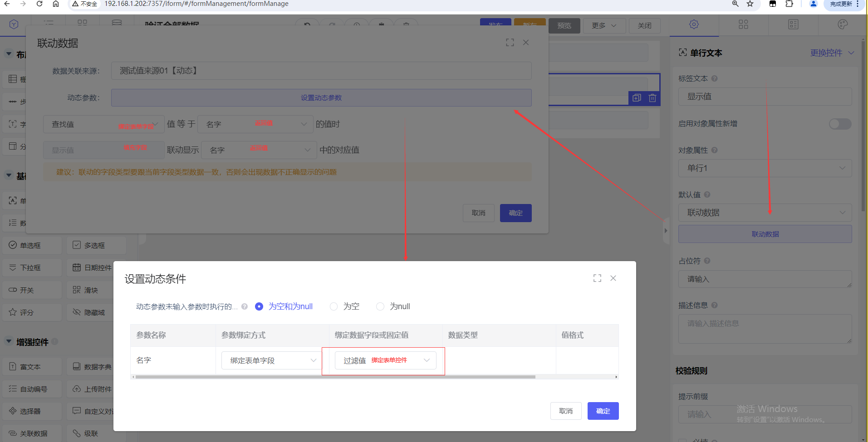Click the browser extensions puzzle icon
The height and width of the screenshot is (442, 868).
point(789,4)
